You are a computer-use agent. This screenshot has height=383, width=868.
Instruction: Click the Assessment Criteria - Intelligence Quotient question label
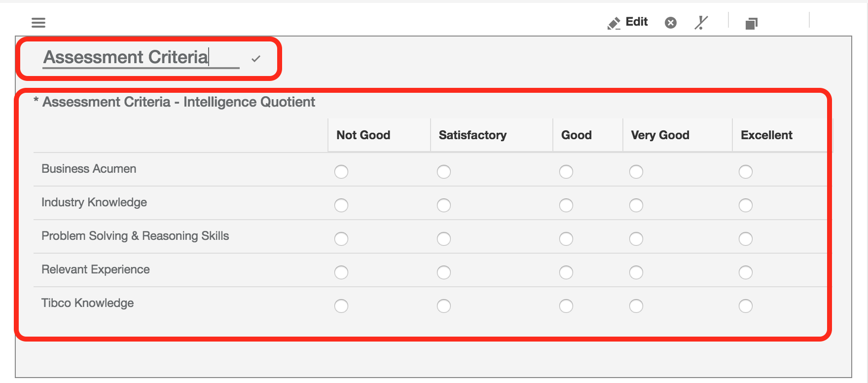[x=179, y=102]
